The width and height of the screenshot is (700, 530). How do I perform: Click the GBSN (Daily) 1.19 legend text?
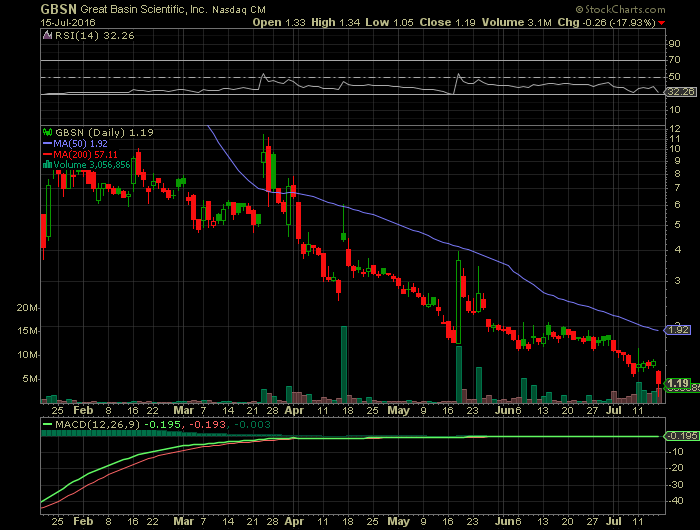click(x=104, y=133)
